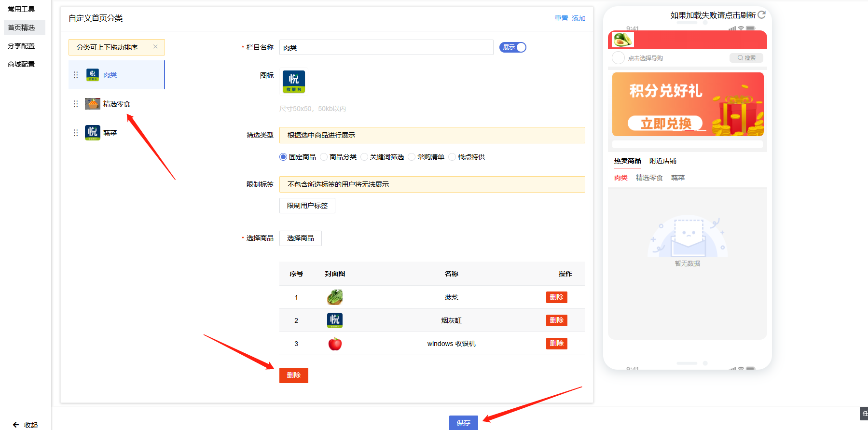Click drag handle beside 蔬菜 category
The height and width of the screenshot is (430, 868).
(x=76, y=133)
